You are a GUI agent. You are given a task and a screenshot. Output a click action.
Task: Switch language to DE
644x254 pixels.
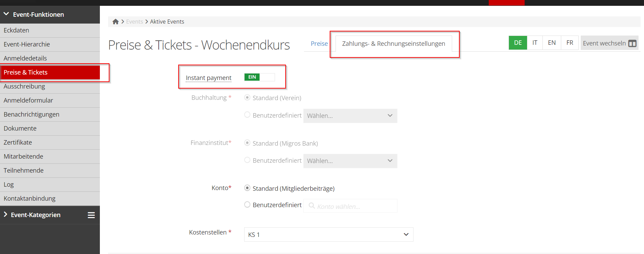(518, 43)
